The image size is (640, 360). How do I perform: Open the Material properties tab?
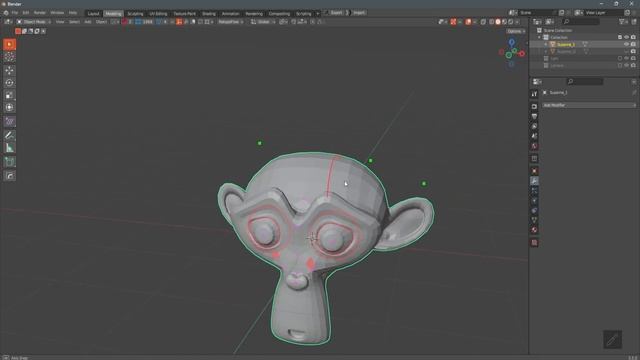(534, 230)
